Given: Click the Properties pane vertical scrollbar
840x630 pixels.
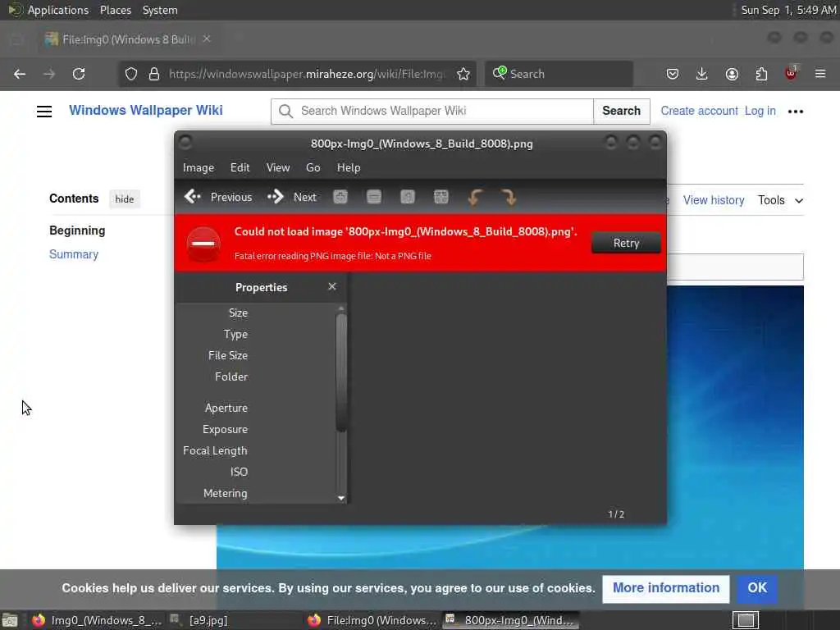Looking at the screenshot, I should click(x=341, y=372).
